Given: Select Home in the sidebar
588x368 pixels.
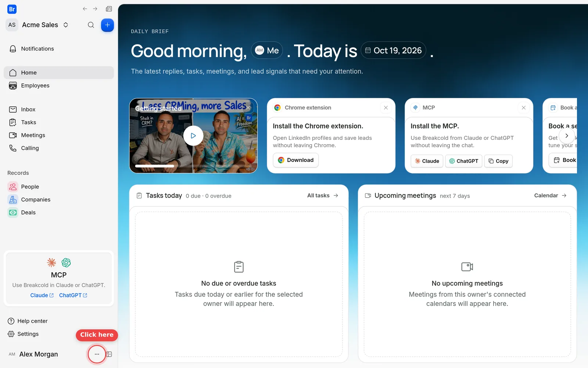Looking at the screenshot, I should click(59, 72).
